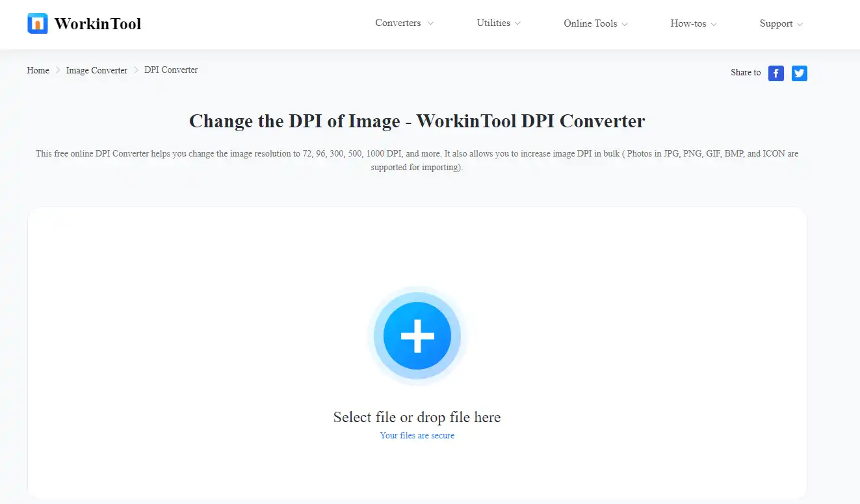Expand the How-tos dropdown chevron
The image size is (860, 504).
pyautogui.click(x=713, y=24)
